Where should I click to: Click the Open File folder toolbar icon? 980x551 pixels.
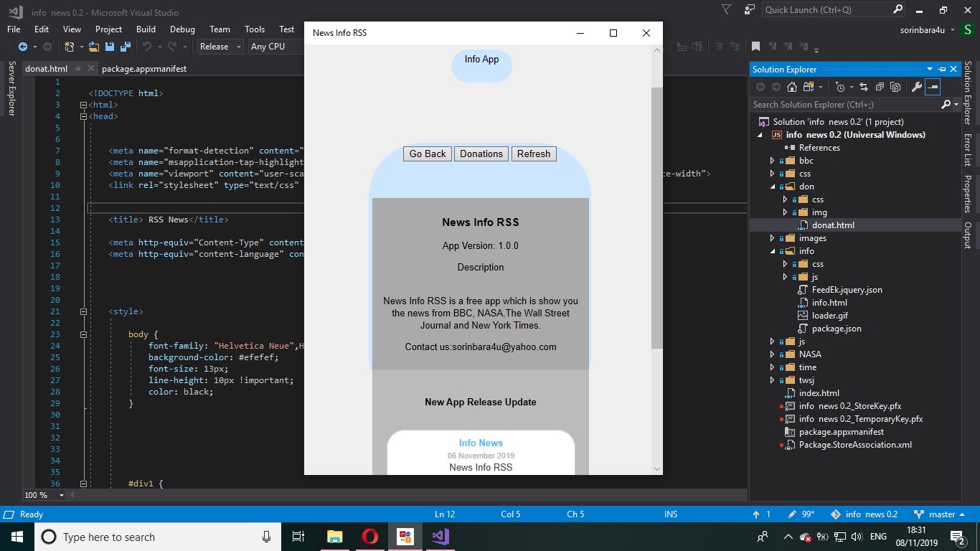tap(95, 47)
